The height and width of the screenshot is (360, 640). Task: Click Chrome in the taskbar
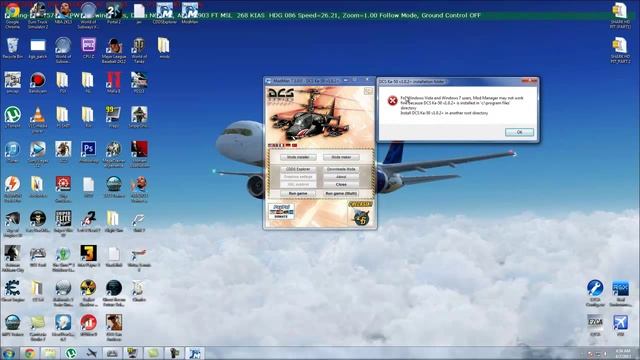coord(29,353)
